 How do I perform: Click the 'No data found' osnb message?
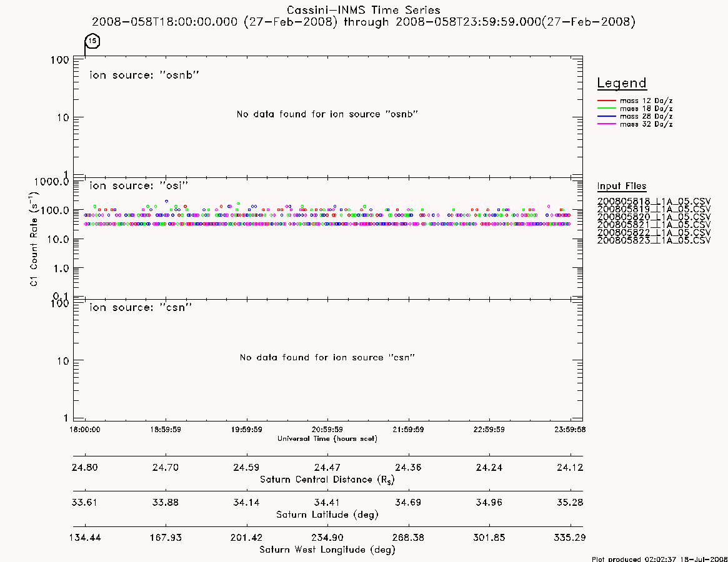pyautogui.click(x=327, y=114)
